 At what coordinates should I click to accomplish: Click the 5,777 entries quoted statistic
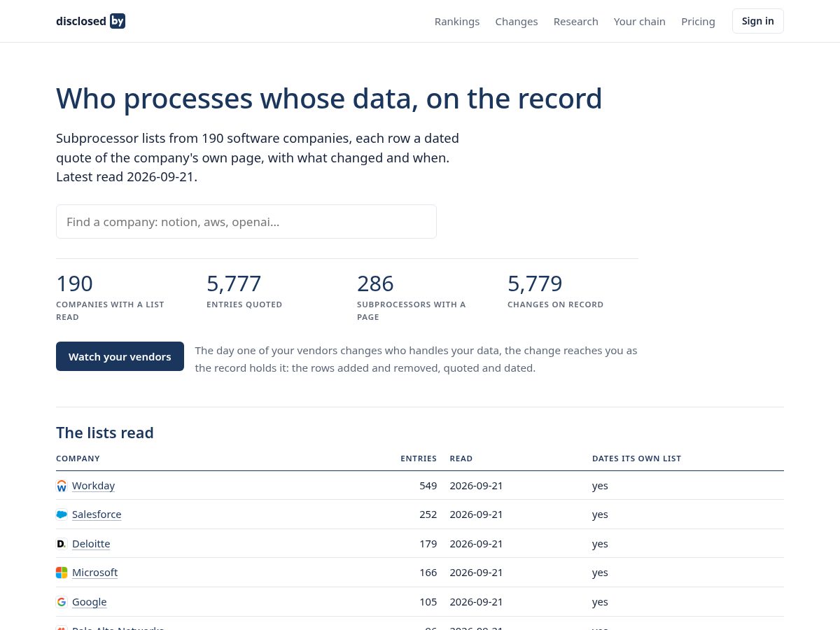tap(244, 290)
